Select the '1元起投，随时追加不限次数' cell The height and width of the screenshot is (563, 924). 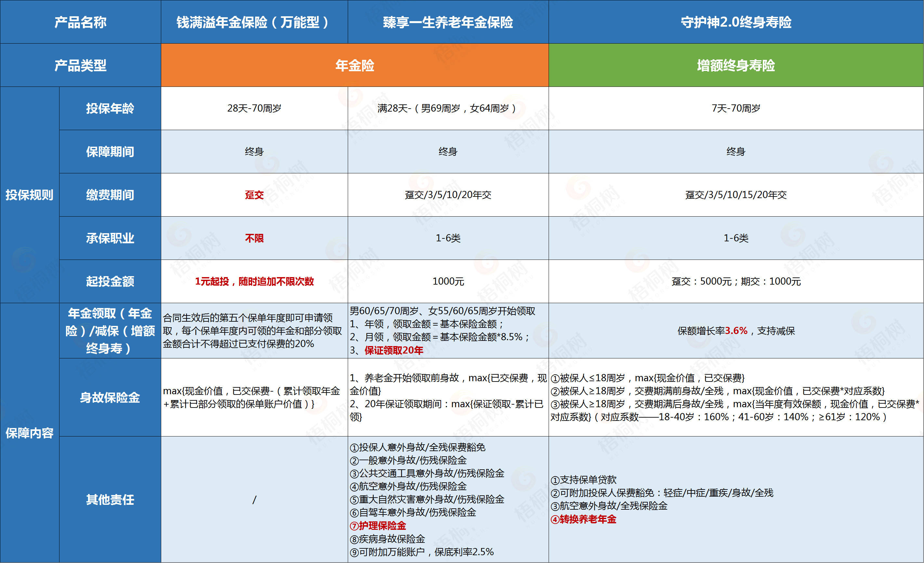(254, 281)
